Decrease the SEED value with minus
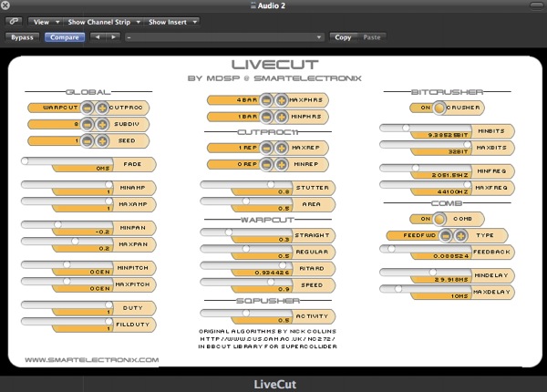Screen dimensions: 547x392 coord(88,141)
